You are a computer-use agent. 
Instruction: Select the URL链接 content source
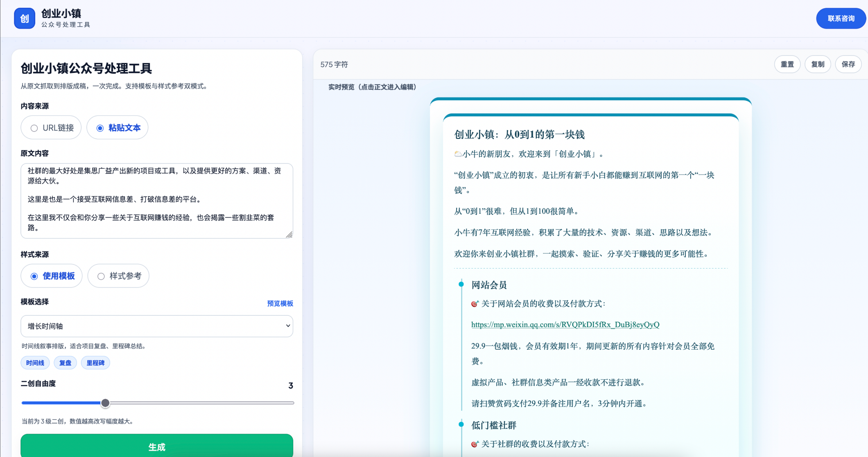point(51,128)
